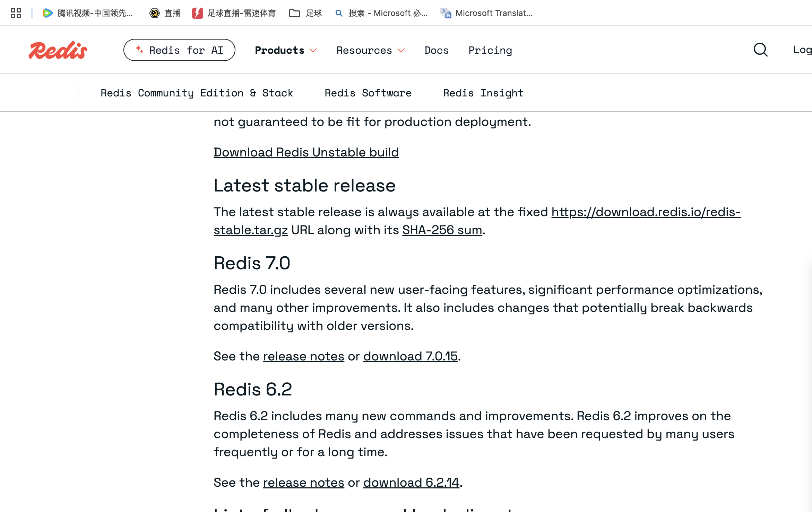Screen dimensions: 812x512
Task: Open the 足球直播-雷速体育 bookmark
Action: (x=234, y=13)
